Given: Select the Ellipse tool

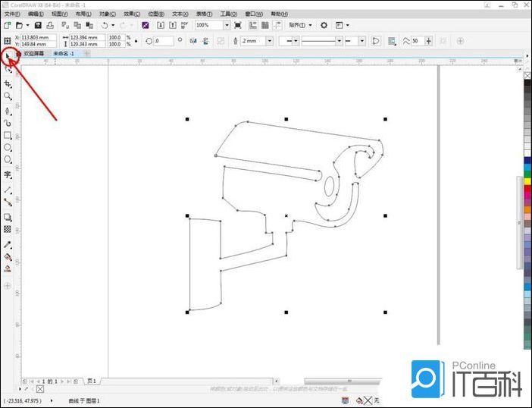Looking at the screenshot, I should 8,148.
